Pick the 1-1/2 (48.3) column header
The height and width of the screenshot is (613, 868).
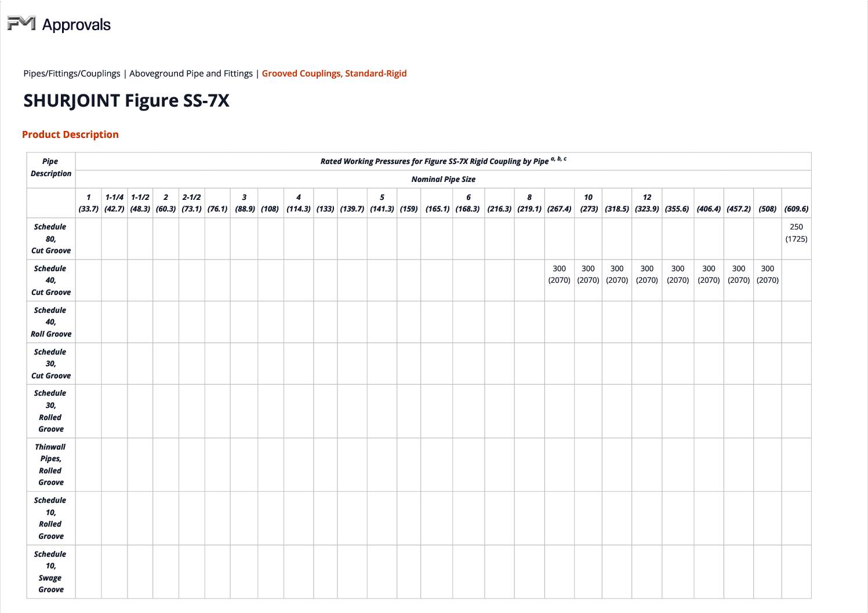tap(140, 203)
